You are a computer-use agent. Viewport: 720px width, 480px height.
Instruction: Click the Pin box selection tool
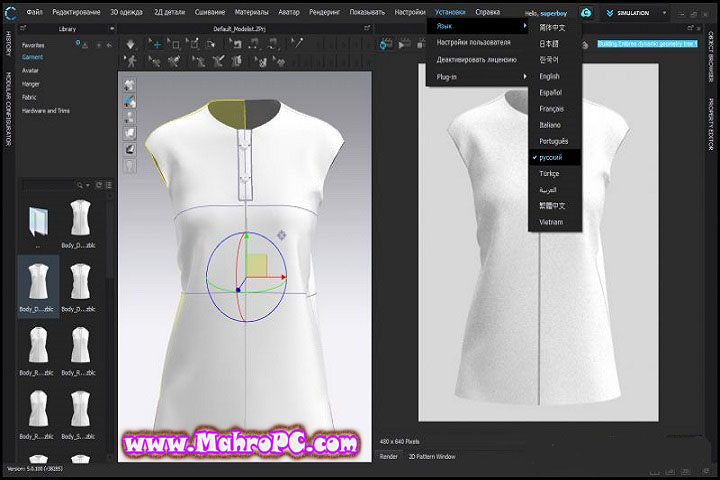coord(193,44)
